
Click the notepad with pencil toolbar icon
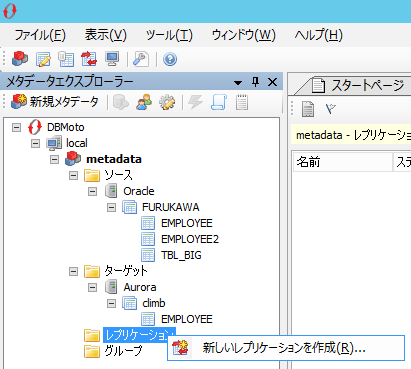click(43, 59)
